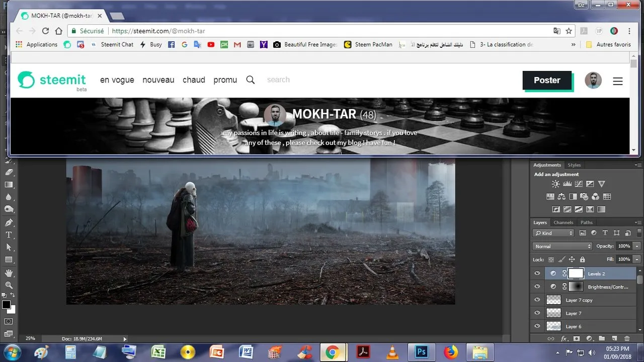Click the 'nouveau' link on Steemit

pos(158,80)
